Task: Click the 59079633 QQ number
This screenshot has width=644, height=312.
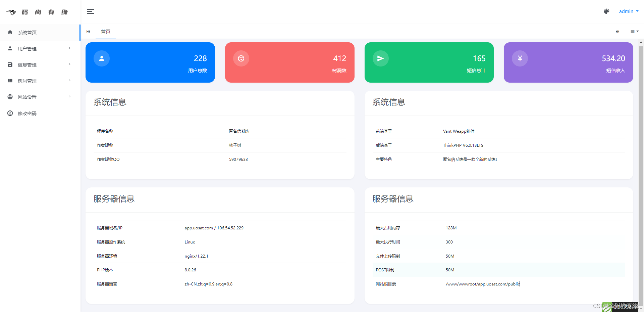Action: pos(238,160)
